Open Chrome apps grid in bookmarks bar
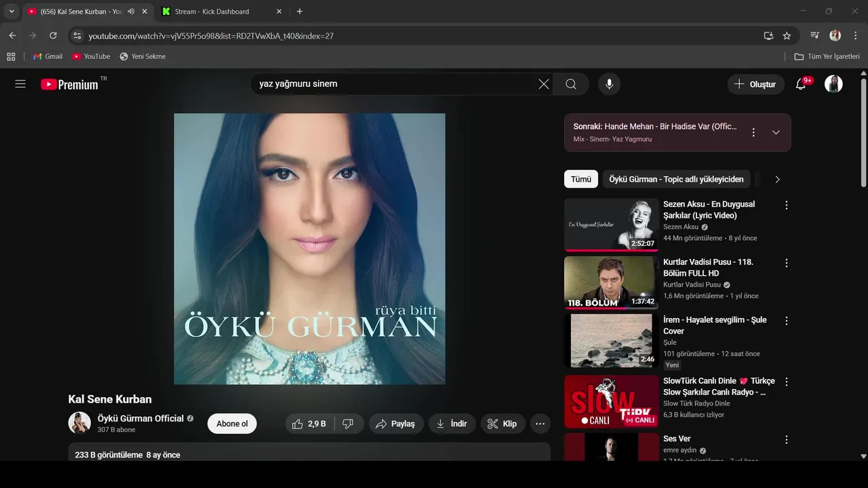The image size is (868, 488). pos(11,56)
